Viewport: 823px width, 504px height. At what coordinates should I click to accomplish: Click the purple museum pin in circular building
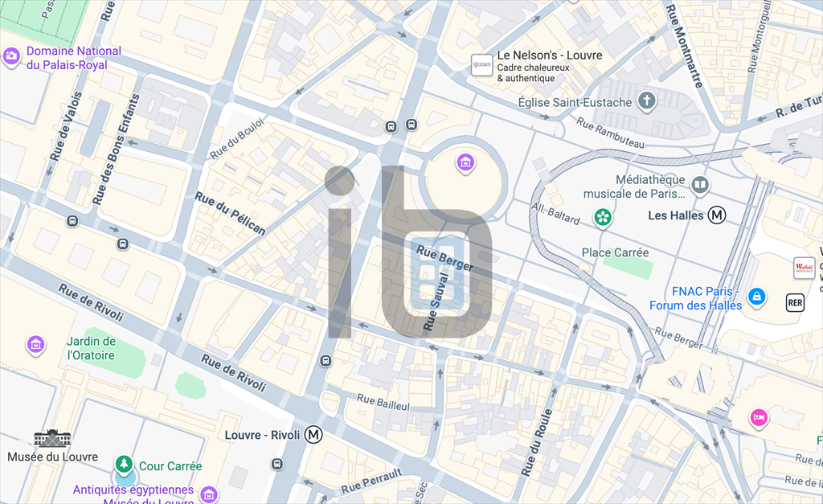point(465,162)
